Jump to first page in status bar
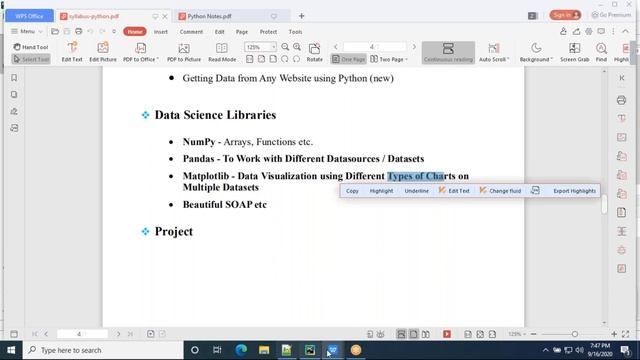 pyautogui.click(x=35, y=334)
